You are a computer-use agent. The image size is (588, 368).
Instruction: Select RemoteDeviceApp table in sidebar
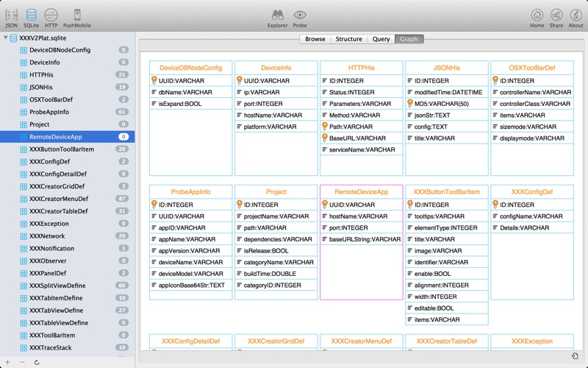[68, 137]
